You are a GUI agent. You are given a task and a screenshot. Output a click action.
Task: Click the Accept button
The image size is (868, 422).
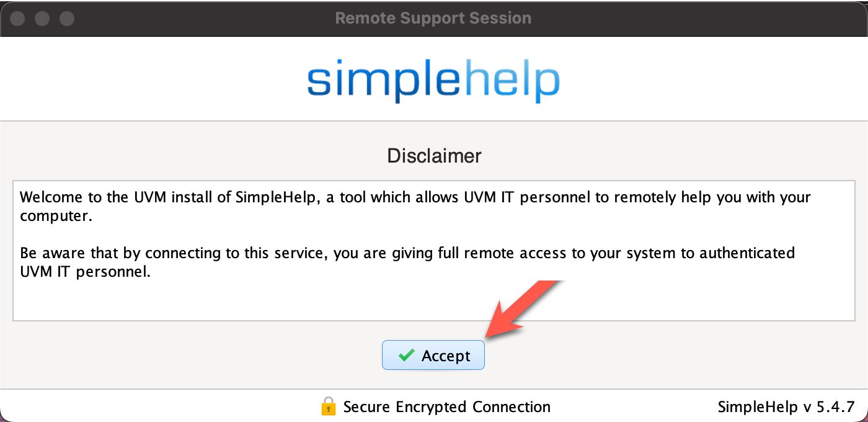[x=433, y=355]
